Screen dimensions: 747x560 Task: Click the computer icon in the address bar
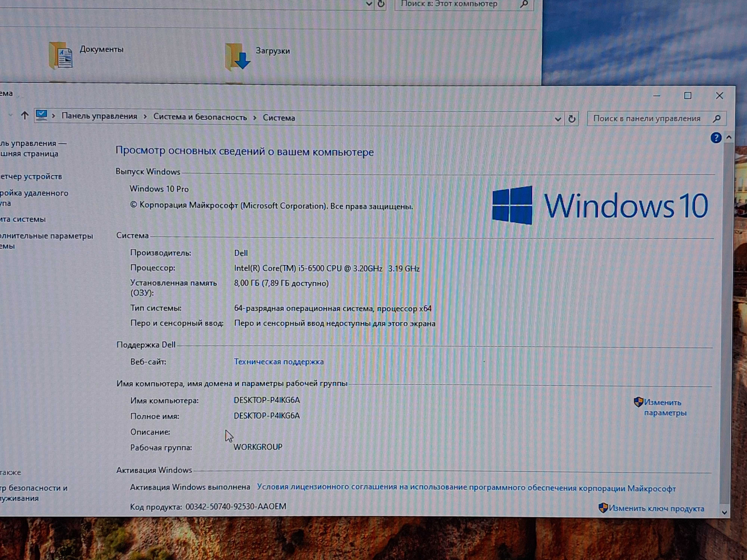click(41, 115)
